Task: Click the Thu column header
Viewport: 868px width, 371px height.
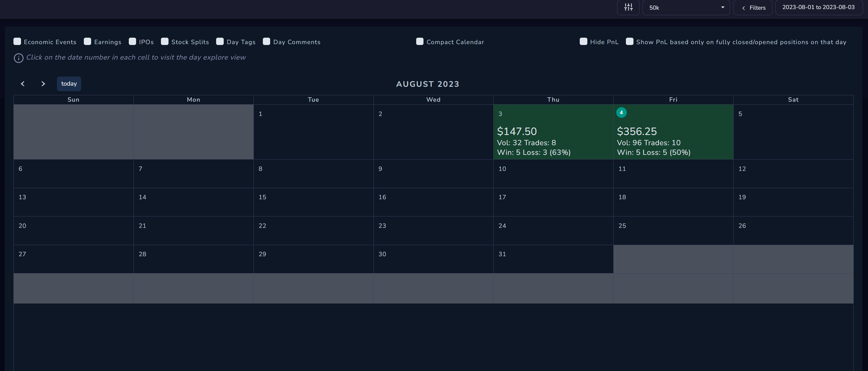Action: pyautogui.click(x=553, y=99)
